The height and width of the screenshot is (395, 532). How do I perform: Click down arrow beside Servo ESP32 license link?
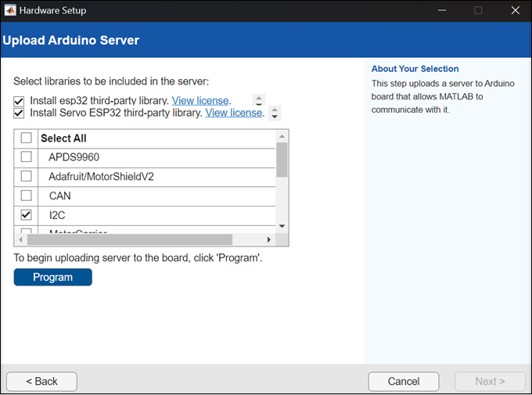(x=274, y=117)
